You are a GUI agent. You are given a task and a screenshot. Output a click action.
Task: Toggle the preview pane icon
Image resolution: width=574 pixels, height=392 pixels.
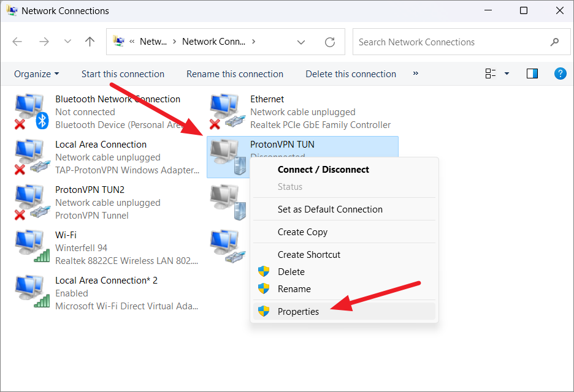532,73
